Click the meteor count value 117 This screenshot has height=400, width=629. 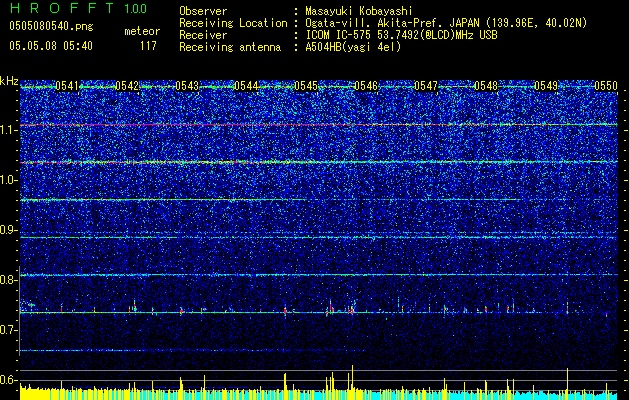[x=148, y=46]
